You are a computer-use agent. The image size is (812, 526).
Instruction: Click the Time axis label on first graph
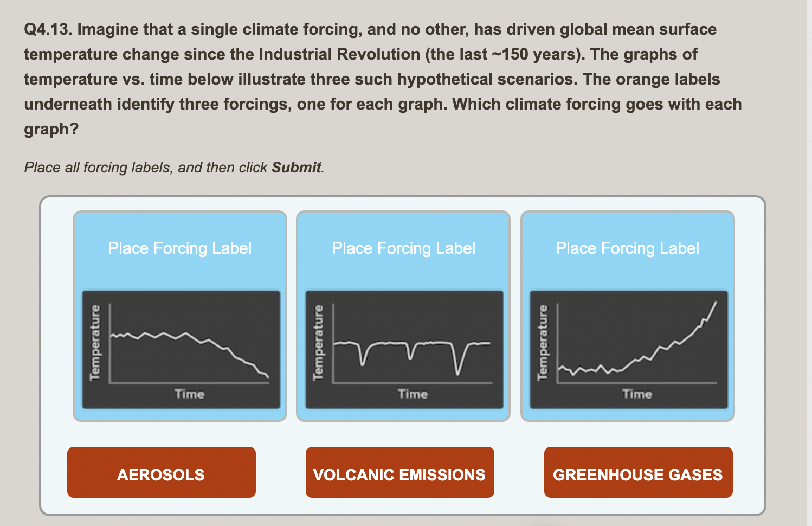(189, 394)
